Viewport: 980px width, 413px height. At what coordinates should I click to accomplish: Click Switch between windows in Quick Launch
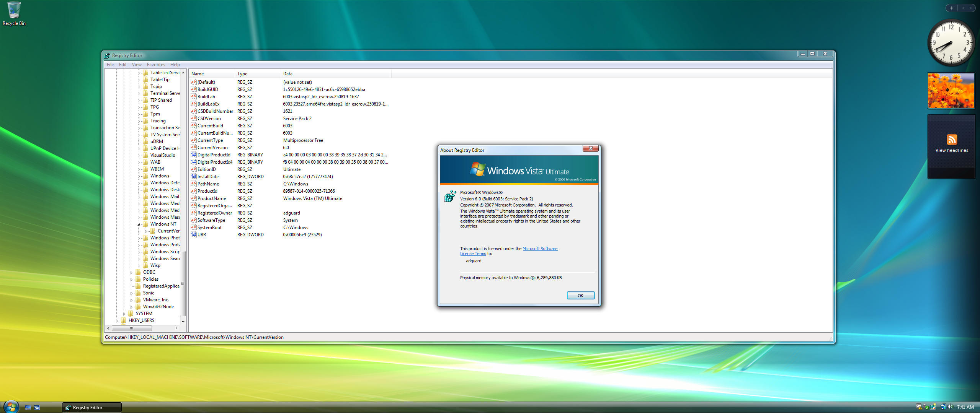coord(37,407)
